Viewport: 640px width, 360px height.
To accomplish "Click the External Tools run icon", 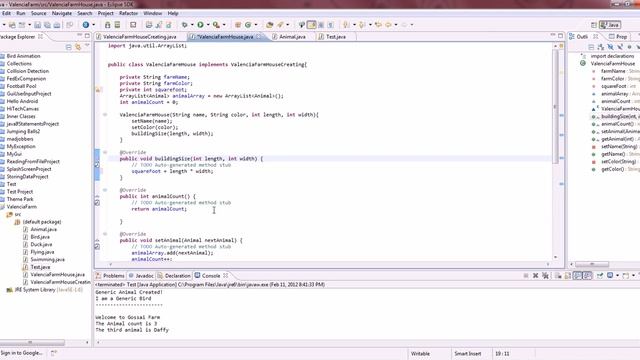I will pyautogui.click(x=216, y=25).
